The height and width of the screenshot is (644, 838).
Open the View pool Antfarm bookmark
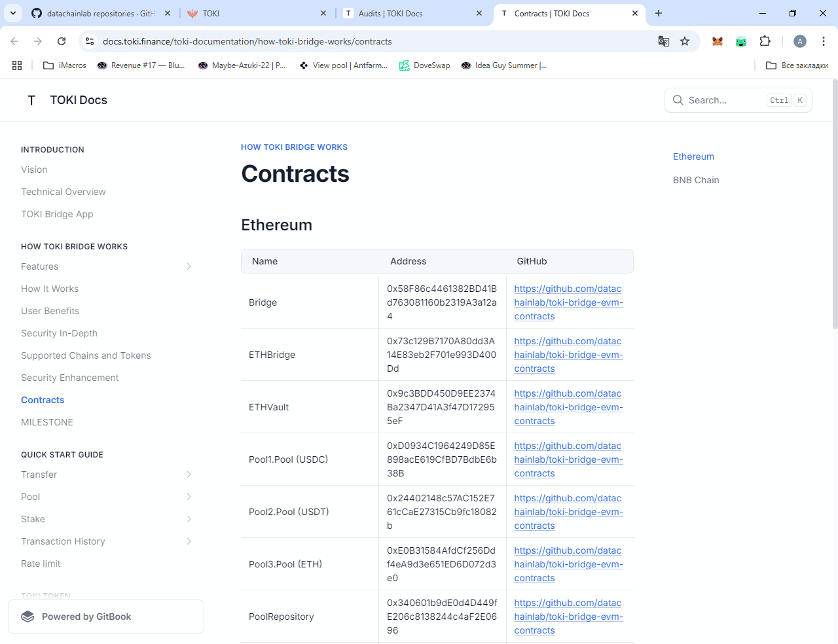point(343,65)
